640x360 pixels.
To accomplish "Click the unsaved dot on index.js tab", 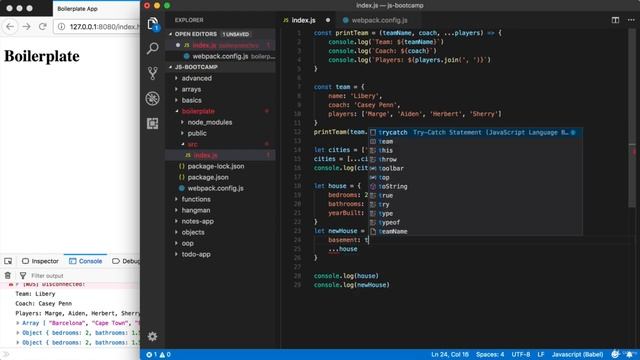I will coord(328,20).
